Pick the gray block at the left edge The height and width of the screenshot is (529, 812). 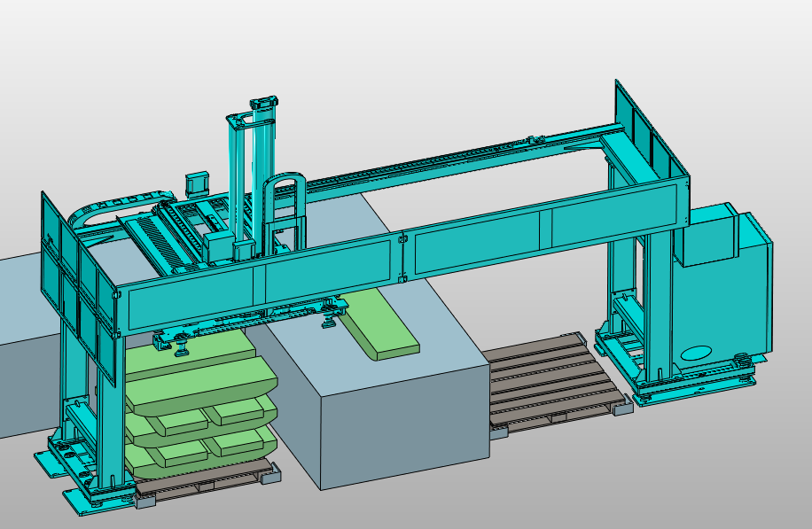(28, 344)
